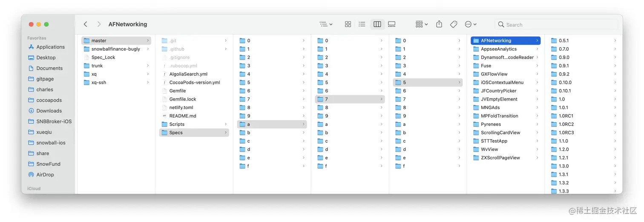Switch to list view

pos(362,24)
